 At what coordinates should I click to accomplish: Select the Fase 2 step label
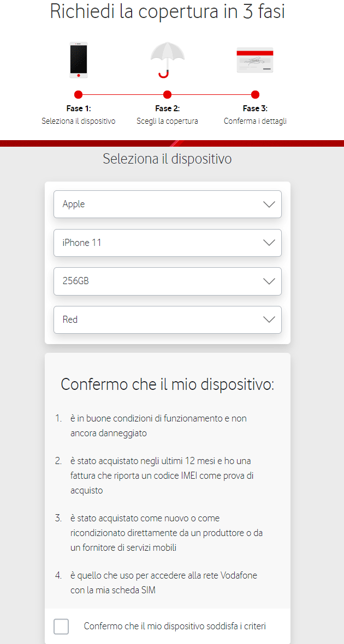tap(167, 109)
